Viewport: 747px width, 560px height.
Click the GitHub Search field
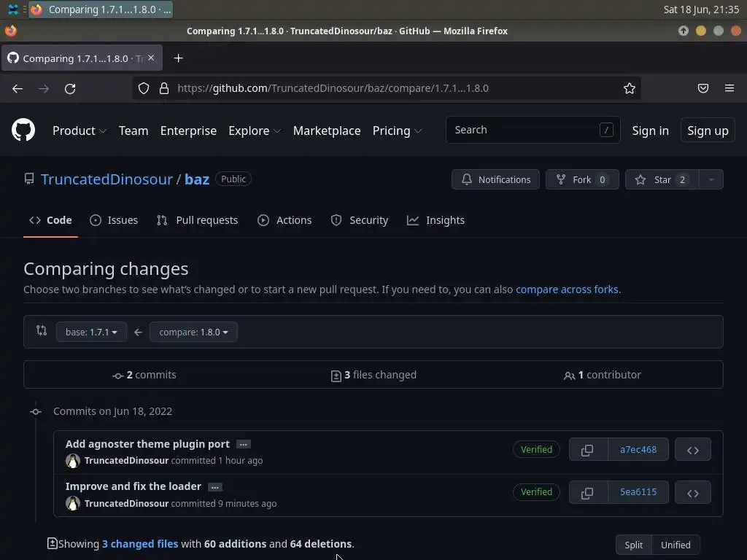tap(533, 130)
